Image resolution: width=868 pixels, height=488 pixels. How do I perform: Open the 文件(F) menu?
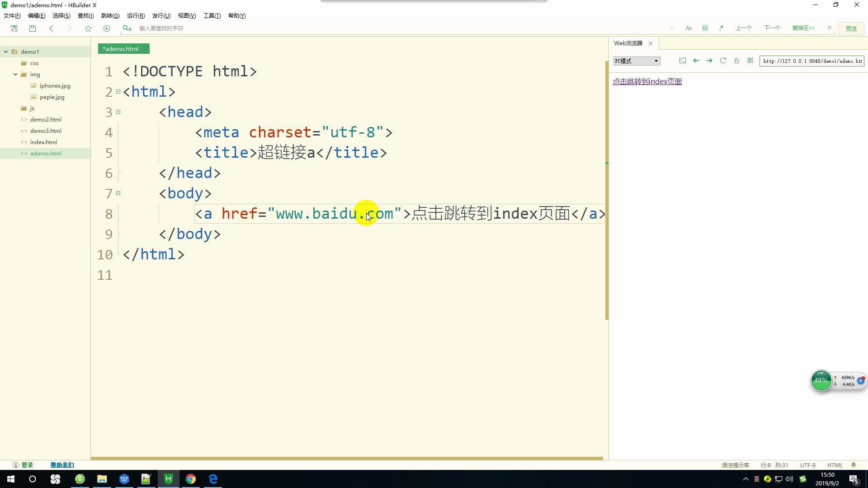point(12,15)
